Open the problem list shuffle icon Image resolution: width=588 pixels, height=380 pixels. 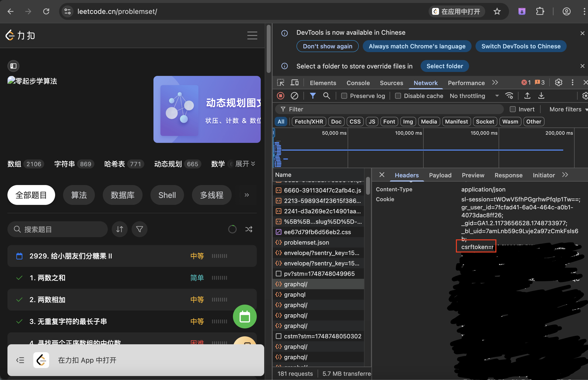249,229
